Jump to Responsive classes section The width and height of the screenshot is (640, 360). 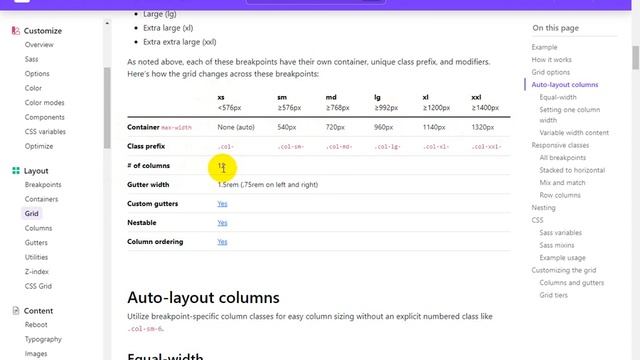(560, 145)
